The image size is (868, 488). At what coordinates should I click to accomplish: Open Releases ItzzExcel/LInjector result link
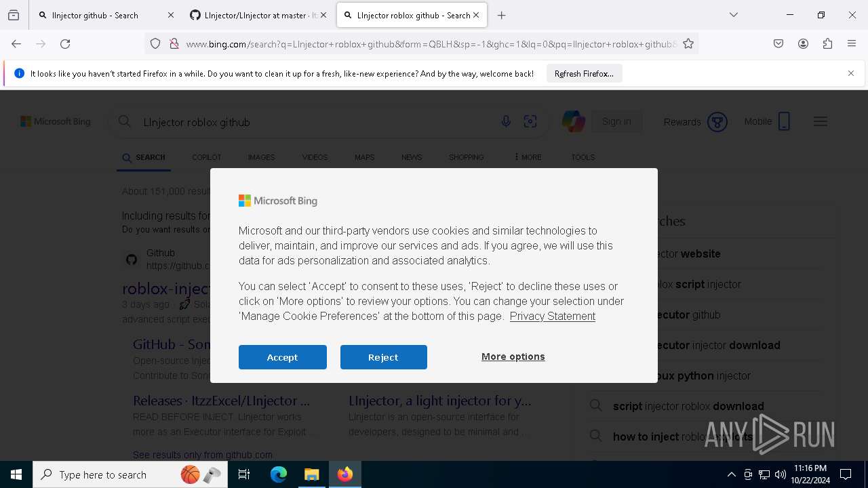coord(221,401)
